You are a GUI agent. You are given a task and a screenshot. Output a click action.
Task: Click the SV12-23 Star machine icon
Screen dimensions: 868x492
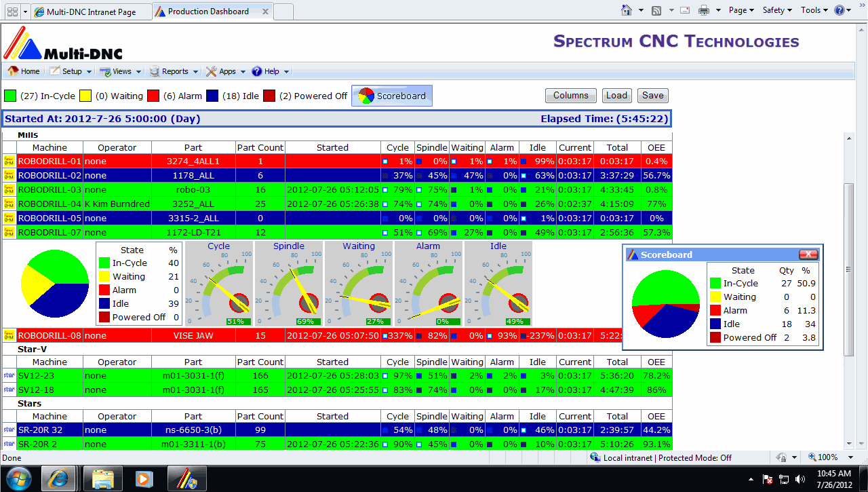pos(9,376)
